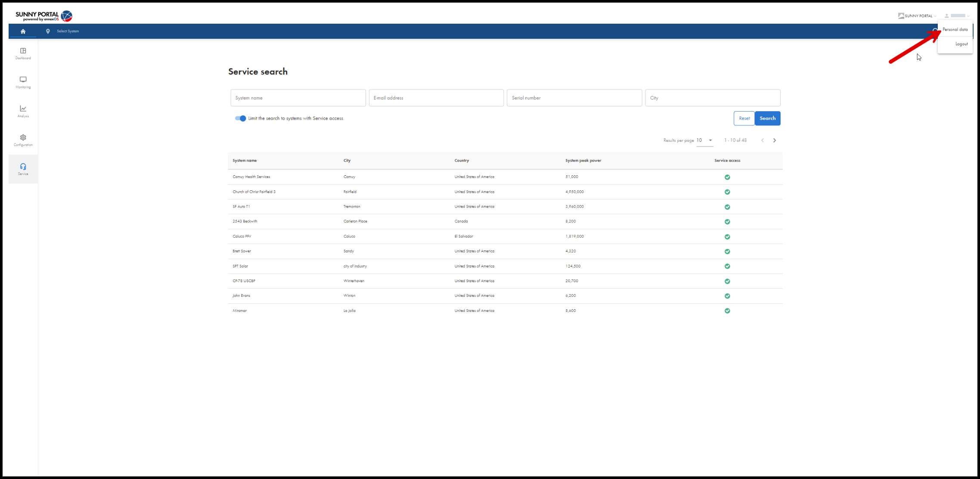Image resolution: width=980 pixels, height=479 pixels.
Task: Open the user account dropdown
Action: [958, 16]
